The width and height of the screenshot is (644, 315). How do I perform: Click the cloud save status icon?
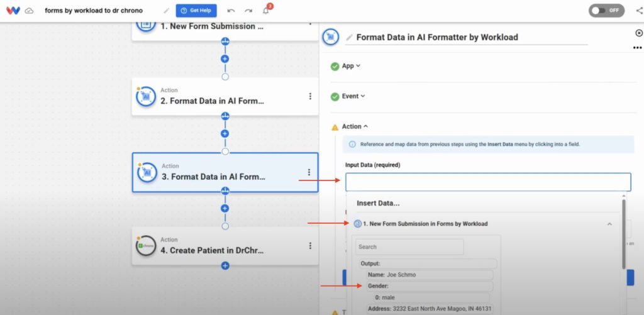point(29,11)
